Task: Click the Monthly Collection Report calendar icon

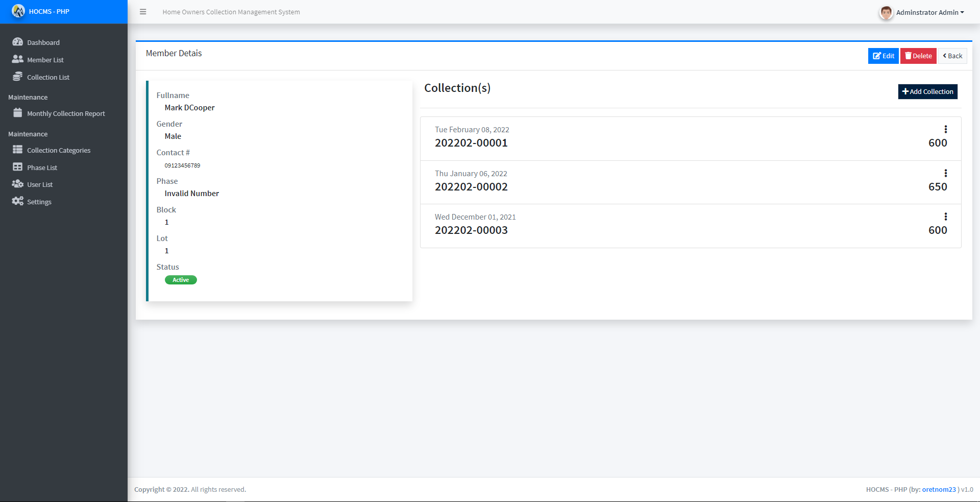Action: pyautogui.click(x=18, y=113)
